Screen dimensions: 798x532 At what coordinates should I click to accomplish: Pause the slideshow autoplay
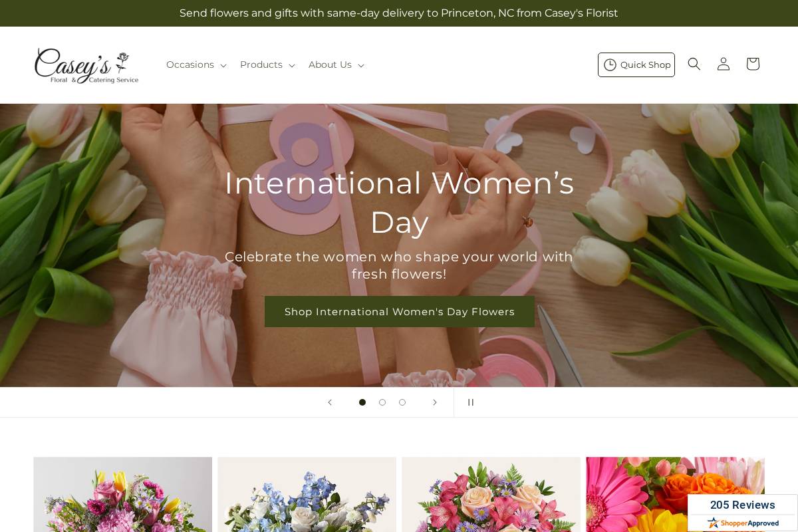tap(471, 402)
